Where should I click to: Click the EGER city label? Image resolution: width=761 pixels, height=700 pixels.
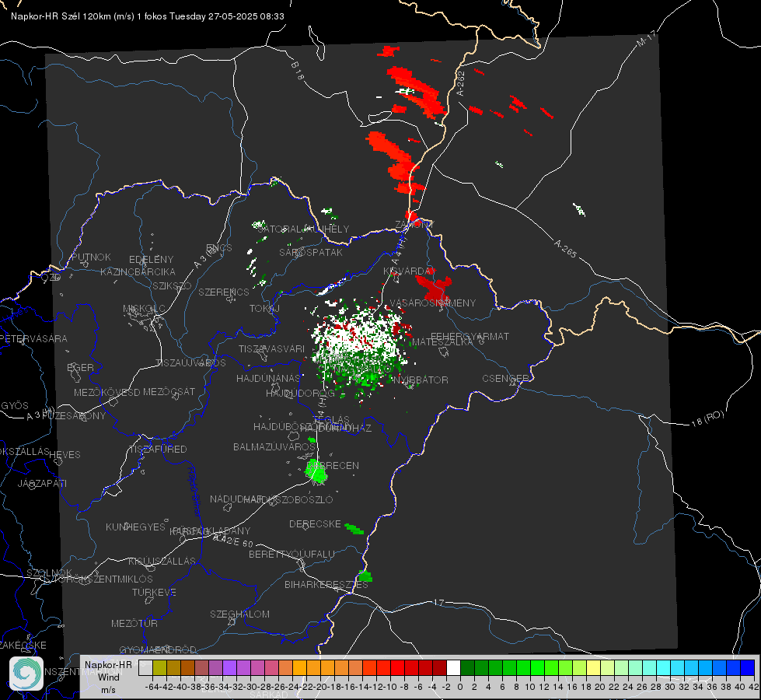pos(80,368)
